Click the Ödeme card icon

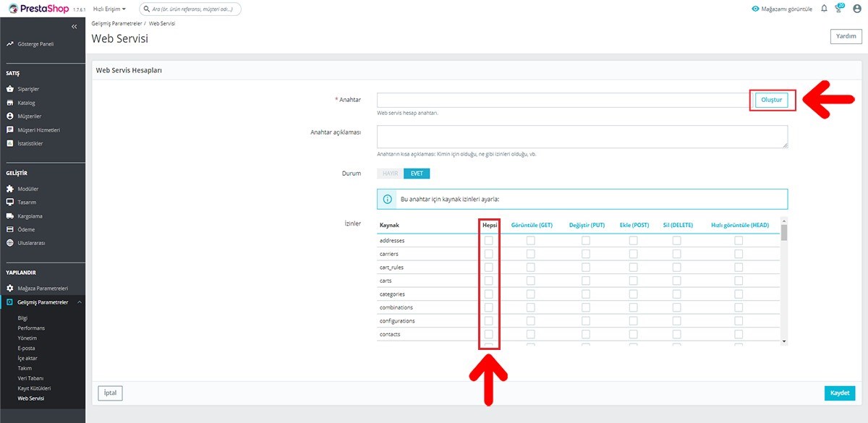[x=10, y=229]
